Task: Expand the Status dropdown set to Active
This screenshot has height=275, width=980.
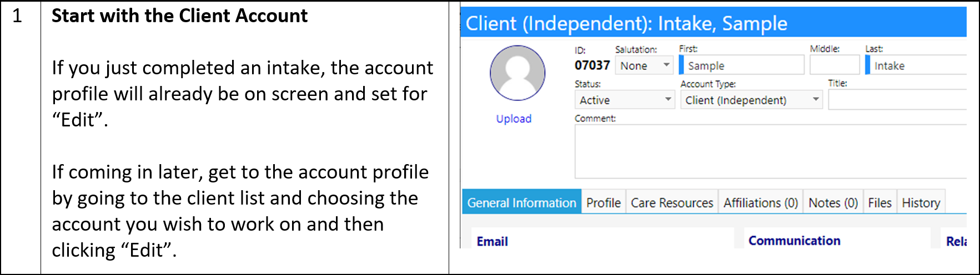Action: click(625, 100)
